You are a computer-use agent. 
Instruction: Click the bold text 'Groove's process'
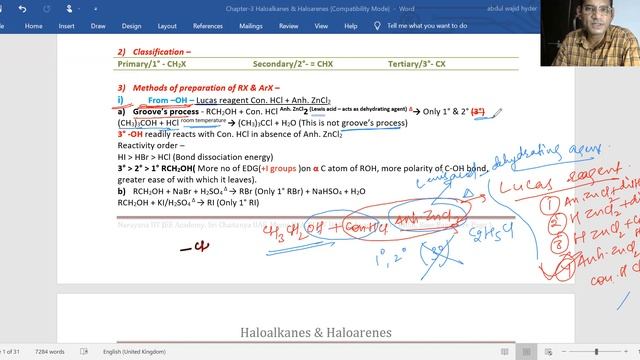coord(166,111)
